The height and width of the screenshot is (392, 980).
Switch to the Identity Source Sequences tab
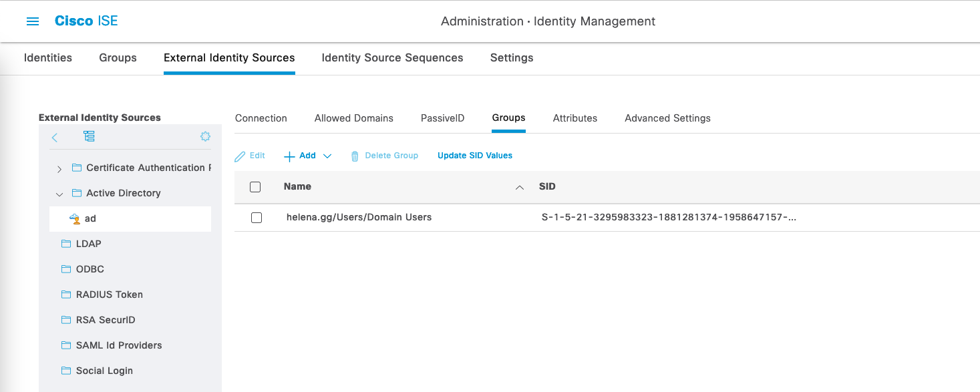click(392, 58)
